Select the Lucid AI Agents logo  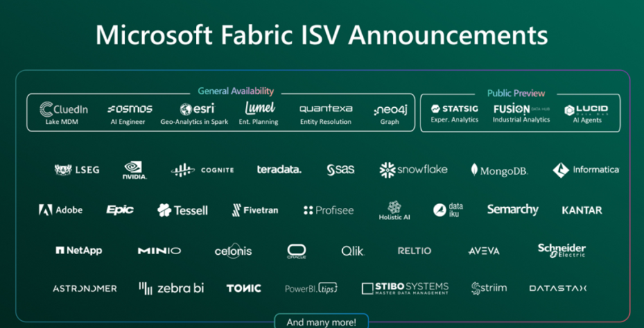[x=586, y=110]
